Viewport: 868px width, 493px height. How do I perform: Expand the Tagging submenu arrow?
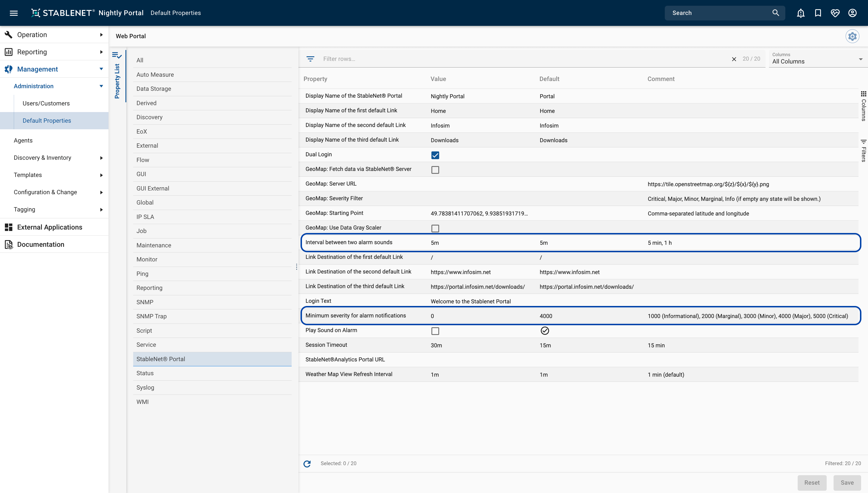click(x=101, y=210)
